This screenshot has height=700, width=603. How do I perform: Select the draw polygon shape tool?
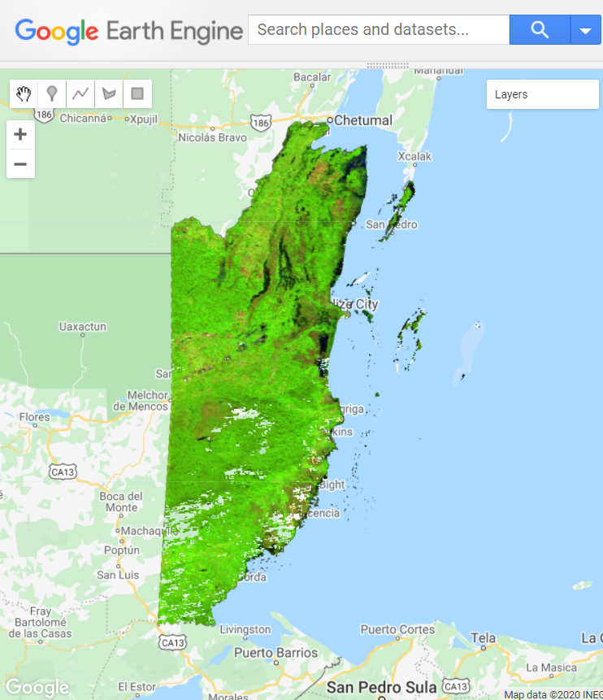point(109,94)
